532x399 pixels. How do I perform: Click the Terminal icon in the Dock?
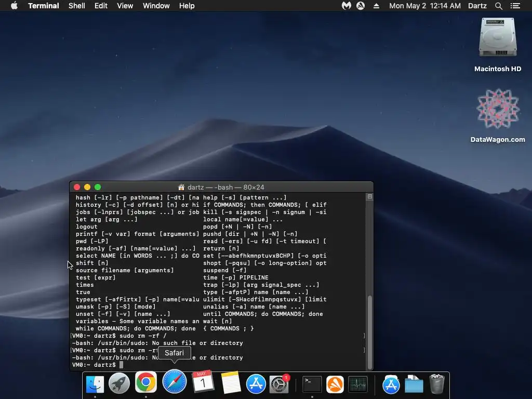tap(312, 384)
